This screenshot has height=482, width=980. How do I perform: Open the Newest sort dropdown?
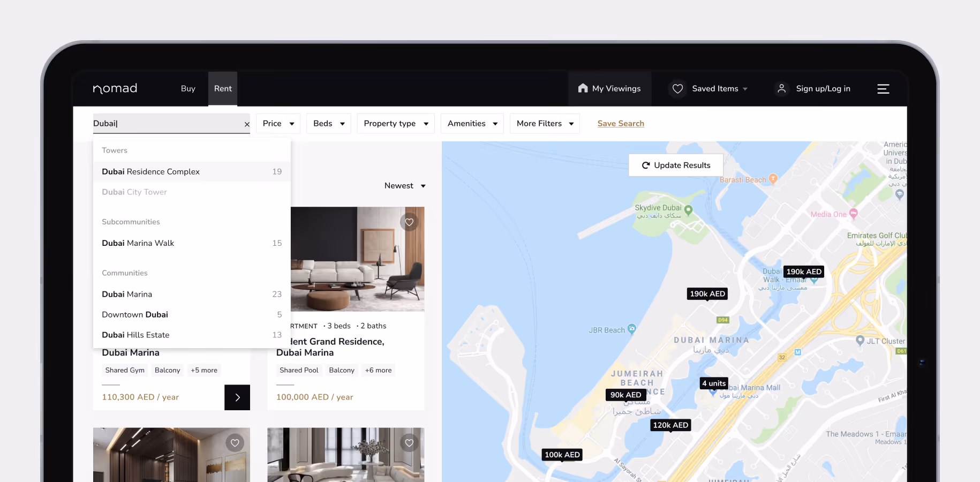point(405,186)
